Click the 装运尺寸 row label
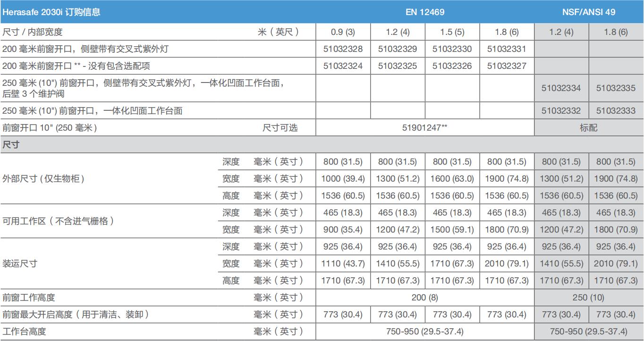Screen dimensions: 644x341 tap(20, 263)
